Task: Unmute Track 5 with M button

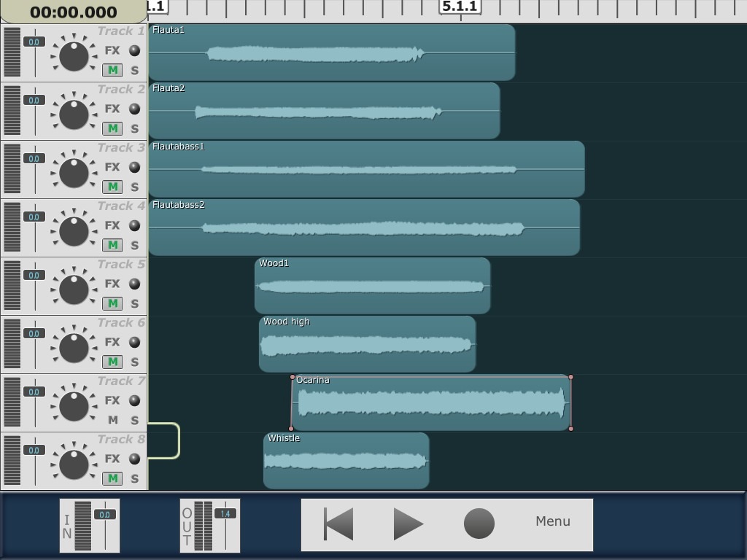Action: pos(113,303)
